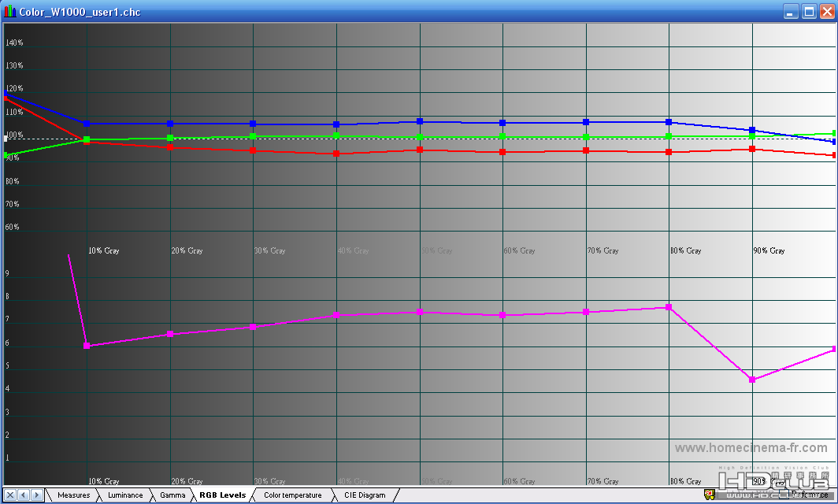The image size is (838, 504).
Task: Click the ColorHCFR app icon in title bar
Action: 9,11
